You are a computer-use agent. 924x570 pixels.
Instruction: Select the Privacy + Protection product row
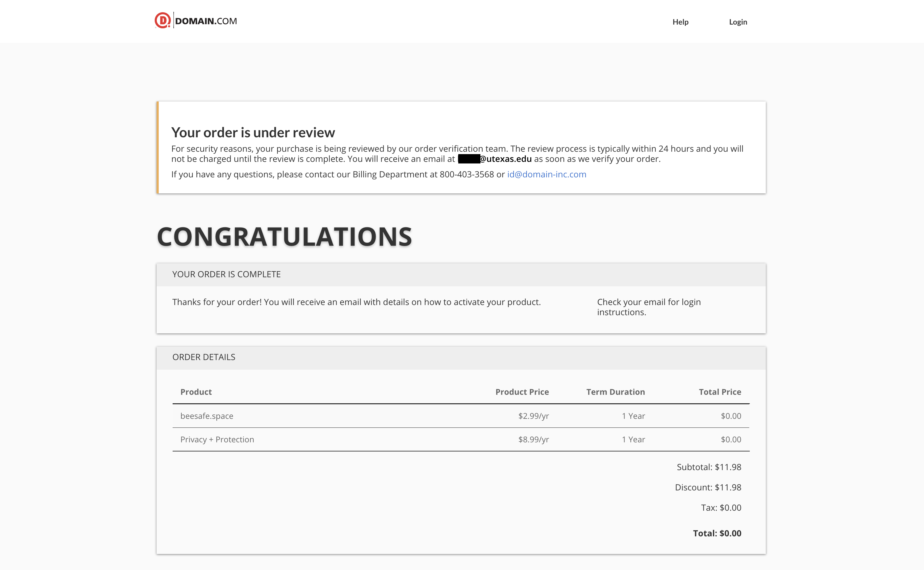point(217,440)
